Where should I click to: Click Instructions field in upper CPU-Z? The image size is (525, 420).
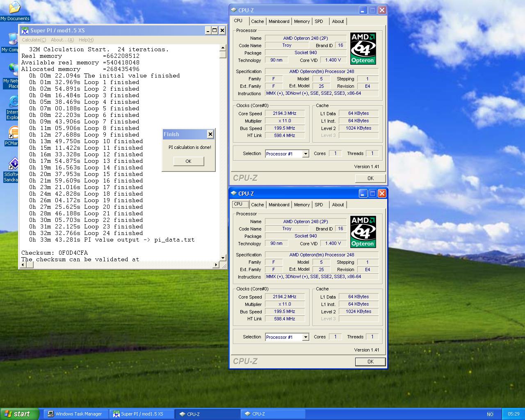click(x=322, y=94)
